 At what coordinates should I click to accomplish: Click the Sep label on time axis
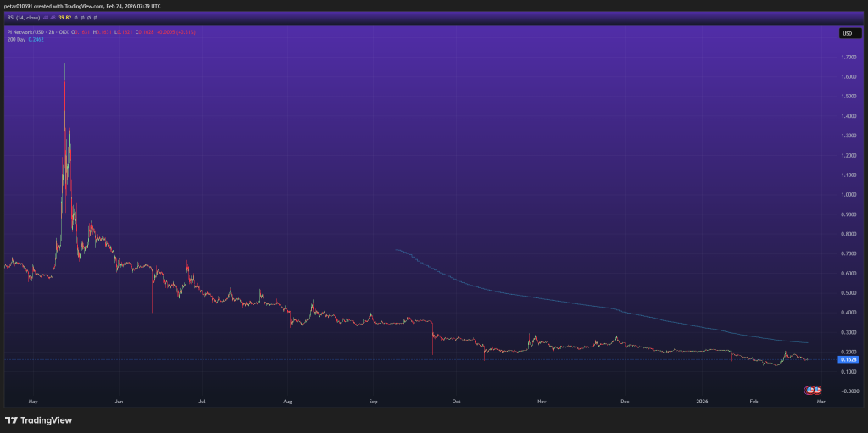coord(373,400)
